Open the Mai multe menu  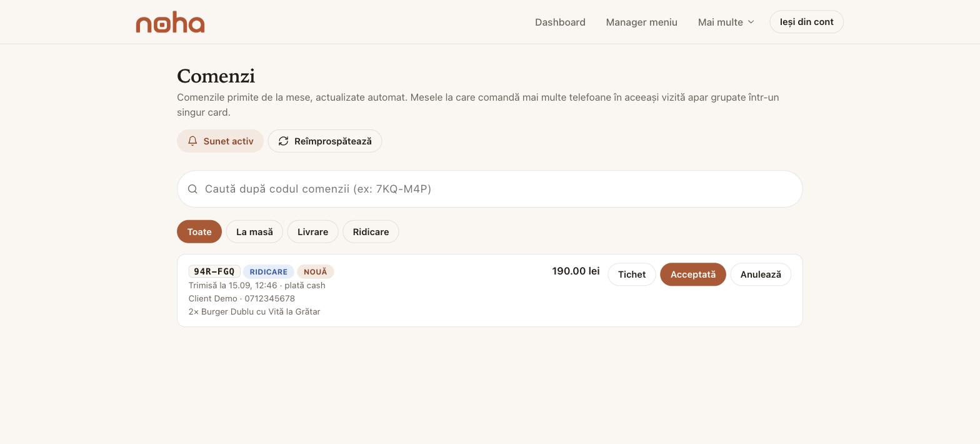tap(726, 22)
